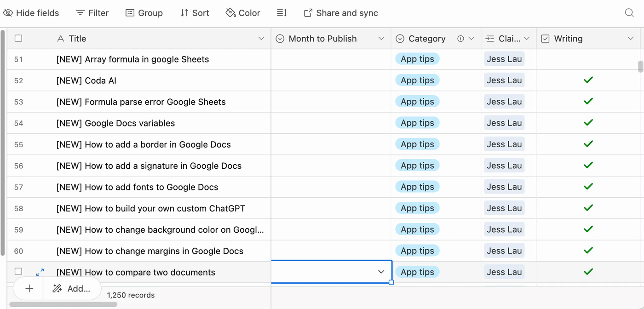Expand the record for row 61
The height and width of the screenshot is (309, 644).
[x=40, y=272]
